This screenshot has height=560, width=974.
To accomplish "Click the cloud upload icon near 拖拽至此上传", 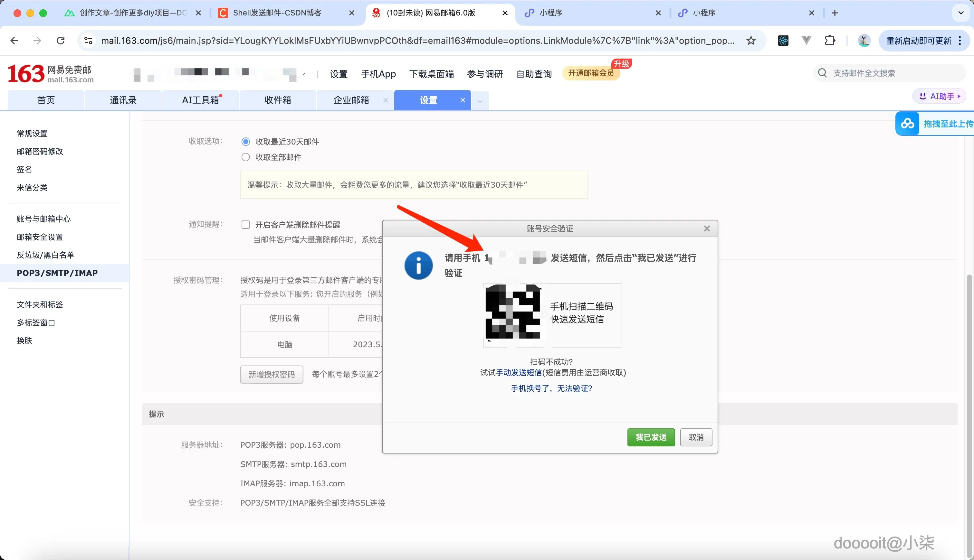I will point(907,124).
